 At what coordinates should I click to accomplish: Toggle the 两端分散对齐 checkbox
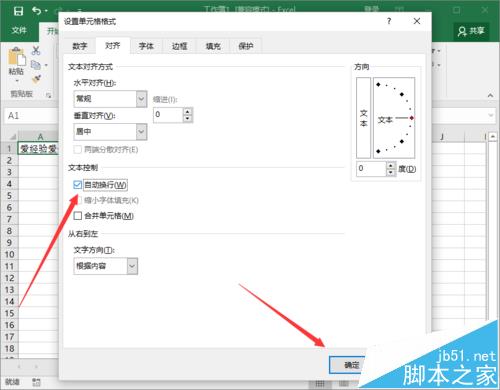(x=77, y=150)
